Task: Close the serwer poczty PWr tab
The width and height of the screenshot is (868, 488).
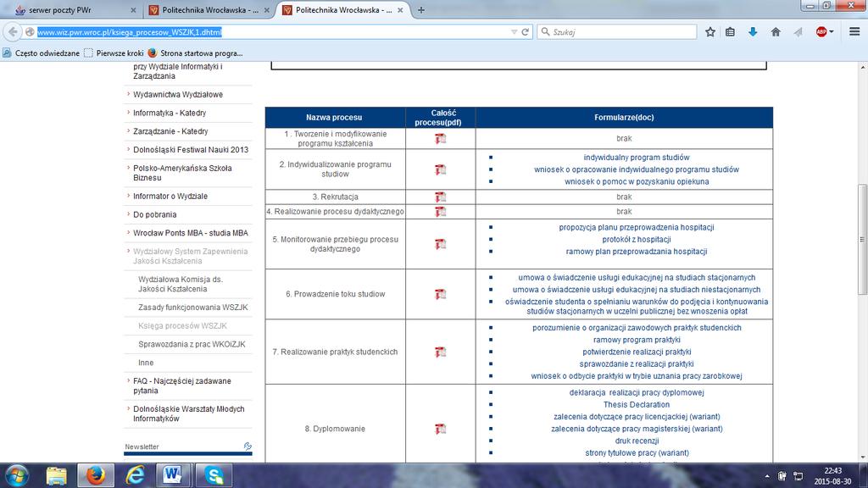Action: [x=133, y=10]
